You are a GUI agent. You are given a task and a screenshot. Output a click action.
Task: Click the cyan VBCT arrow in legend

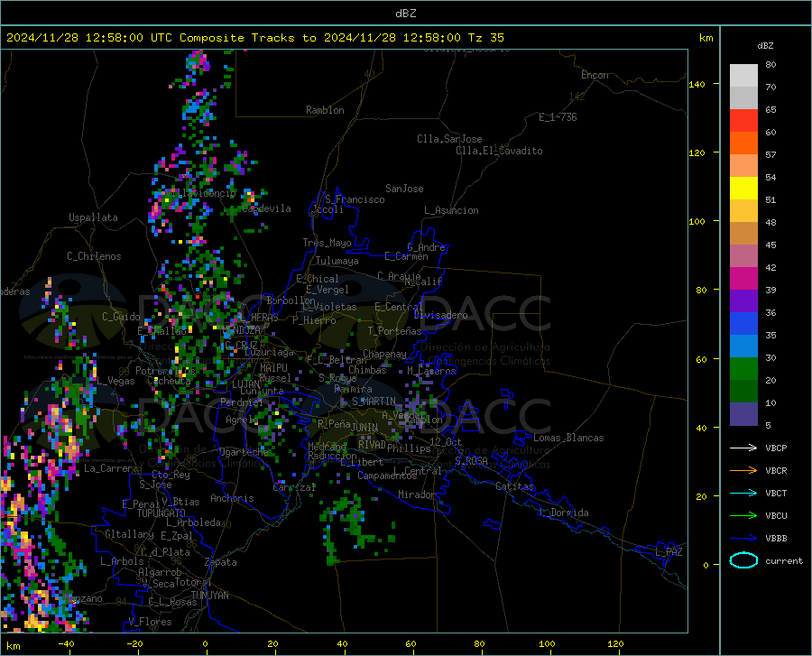pos(743,493)
